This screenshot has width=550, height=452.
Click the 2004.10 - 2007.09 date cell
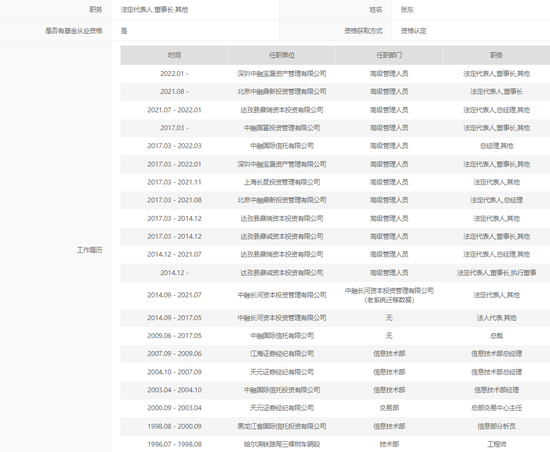(174, 372)
